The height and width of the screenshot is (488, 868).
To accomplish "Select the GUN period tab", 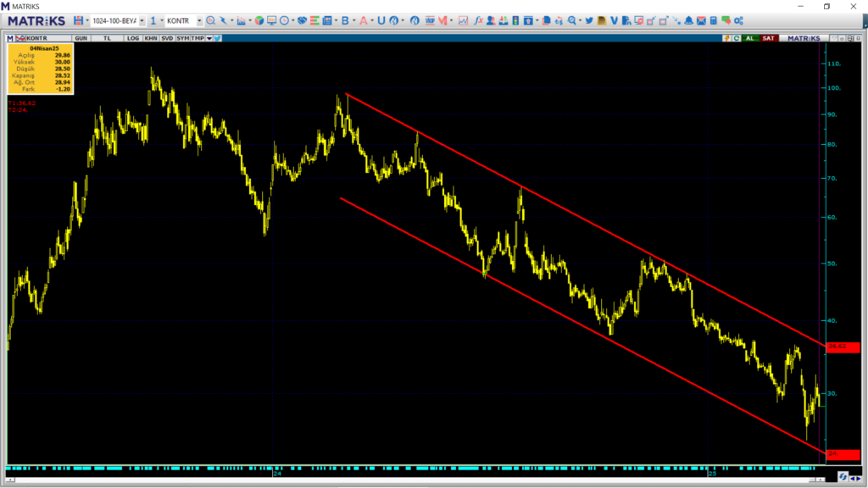I will pyautogui.click(x=81, y=38).
